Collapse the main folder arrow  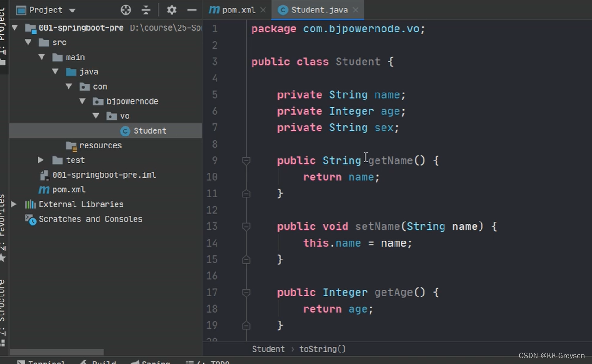(42, 57)
